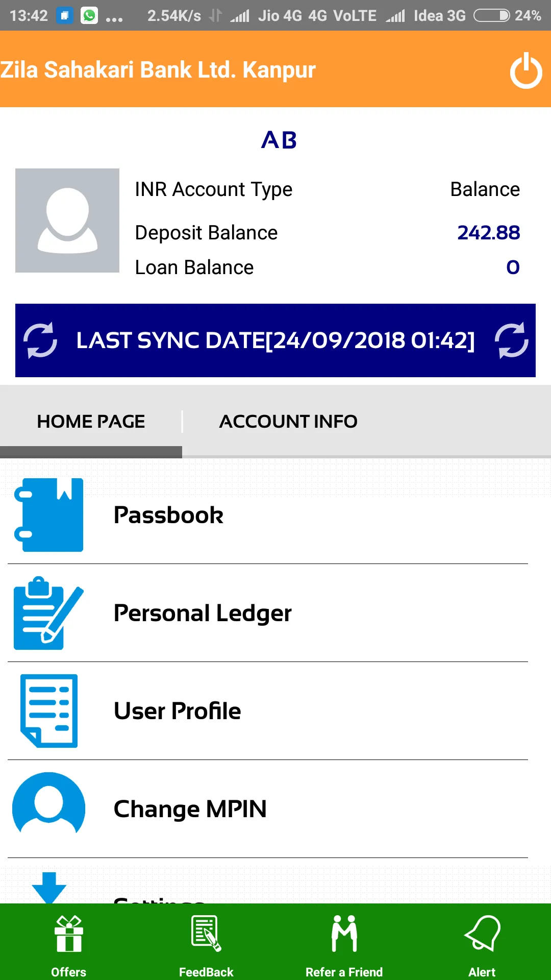Image resolution: width=551 pixels, height=980 pixels.
Task: Tap the Jio 4G signal strength icon
Action: coord(240,16)
